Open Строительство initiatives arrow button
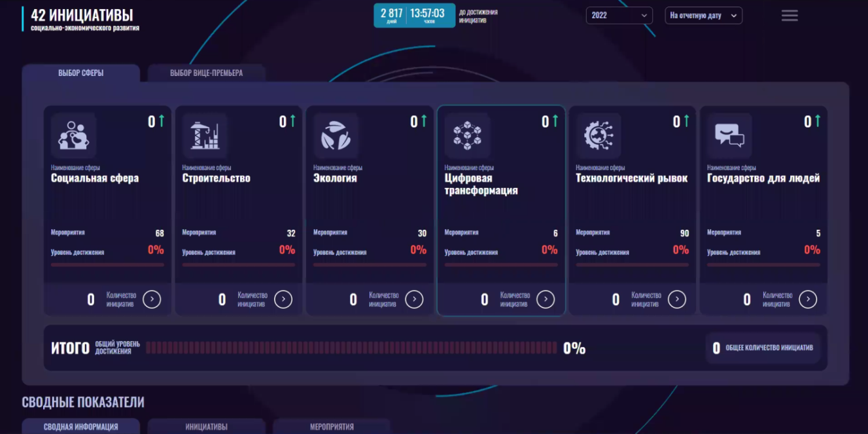This screenshot has height=434, width=868. coord(283,299)
